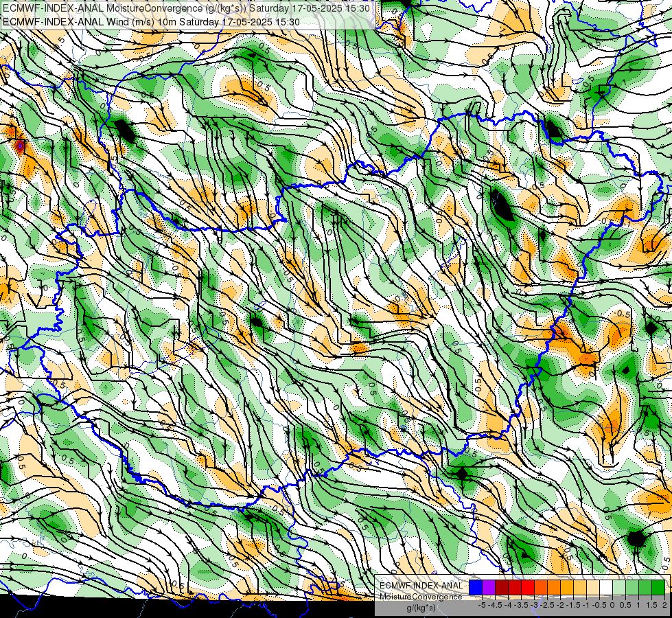Screen dimensions: 672x618
Task: Click the -3.5 tick label in the legend
Action: 521,605
